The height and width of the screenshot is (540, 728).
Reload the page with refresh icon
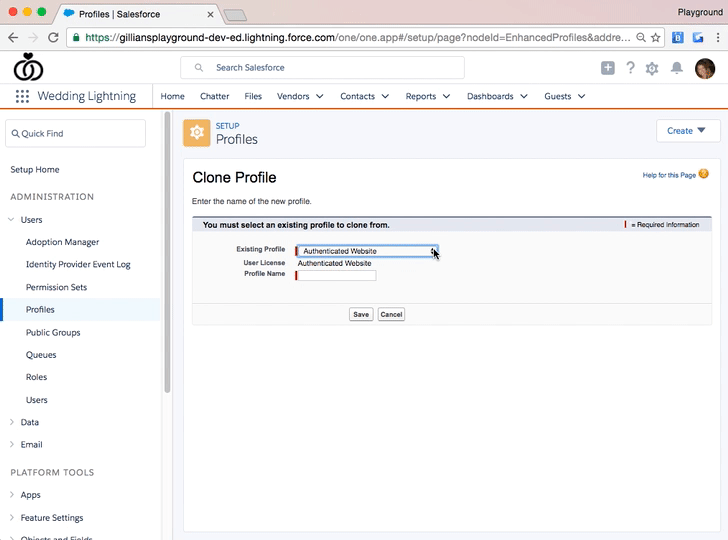(53, 38)
